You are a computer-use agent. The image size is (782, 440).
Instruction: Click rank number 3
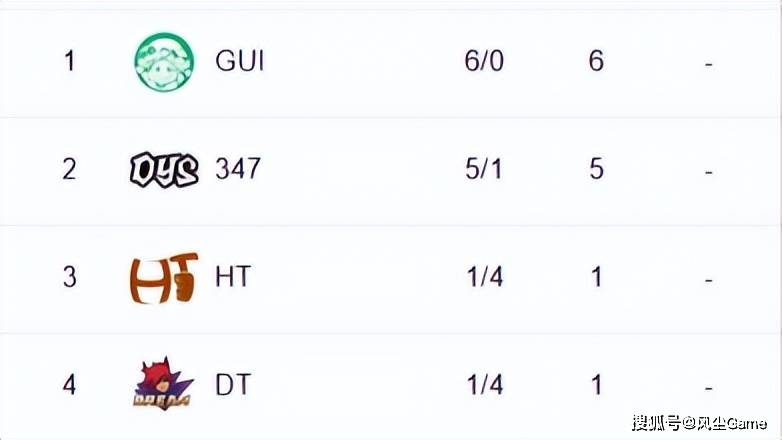coord(70,277)
